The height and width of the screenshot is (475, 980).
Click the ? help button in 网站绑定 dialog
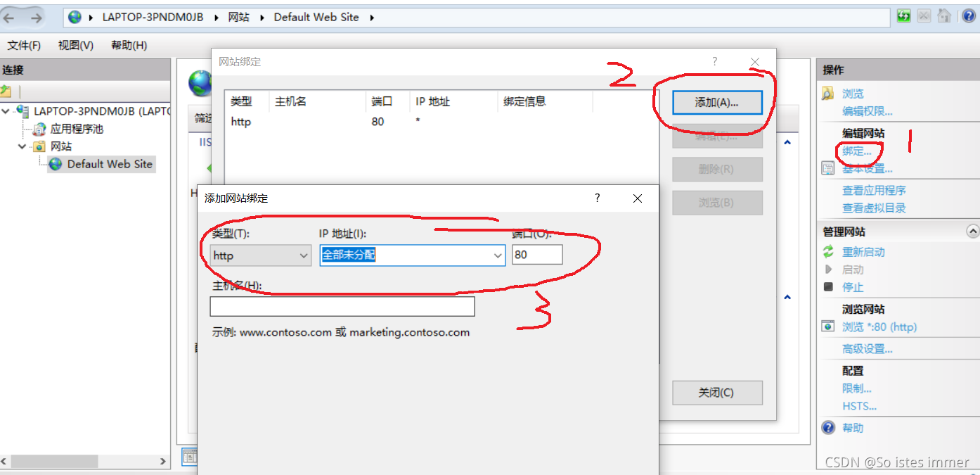[715, 62]
